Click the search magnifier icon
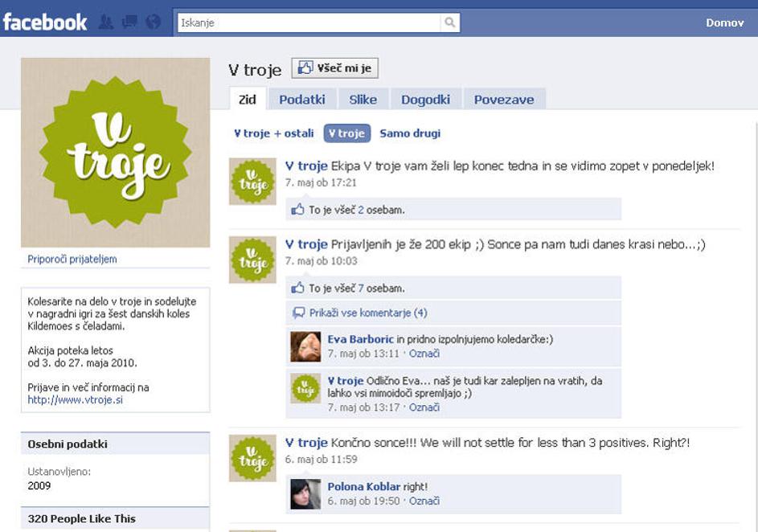This screenshot has width=758, height=532. (451, 23)
